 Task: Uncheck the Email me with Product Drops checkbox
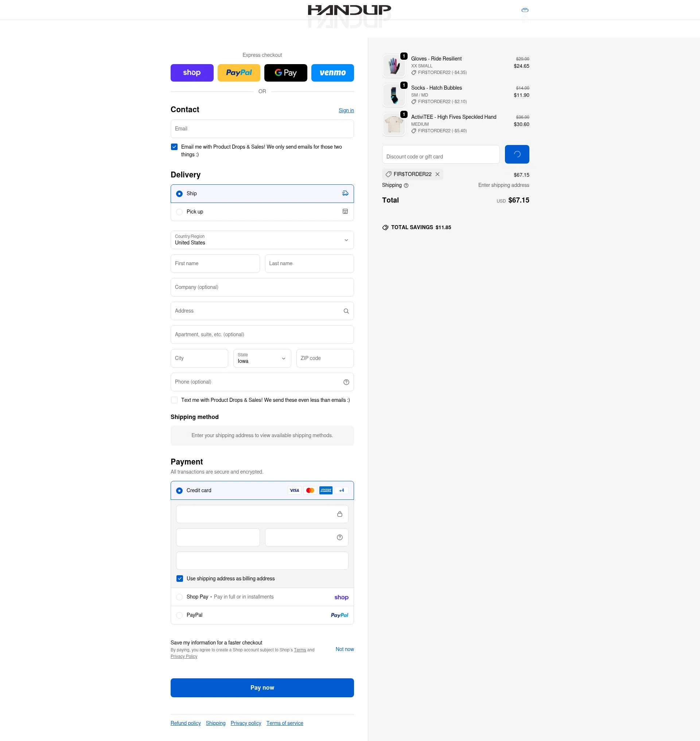click(174, 146)
